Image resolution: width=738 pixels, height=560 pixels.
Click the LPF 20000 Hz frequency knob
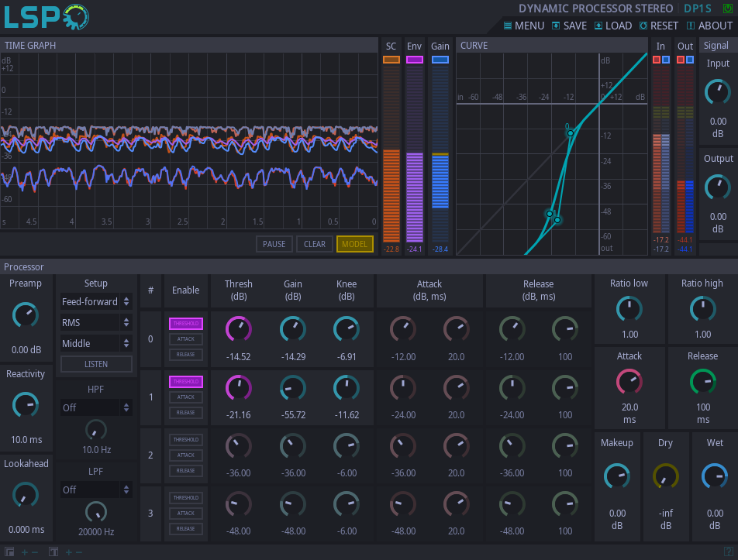tap(96, 512)
